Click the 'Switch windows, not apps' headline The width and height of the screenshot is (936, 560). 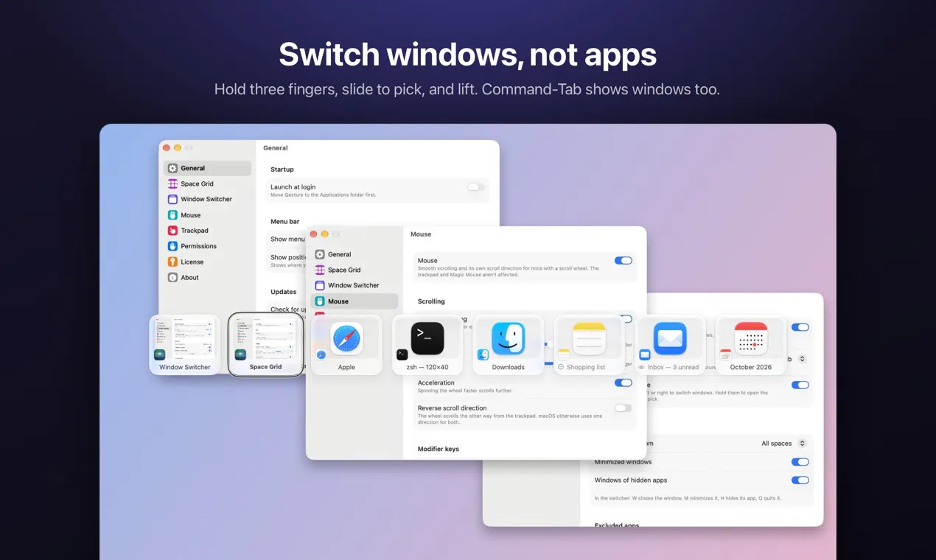pyautogui.click(x=468, y=55)
